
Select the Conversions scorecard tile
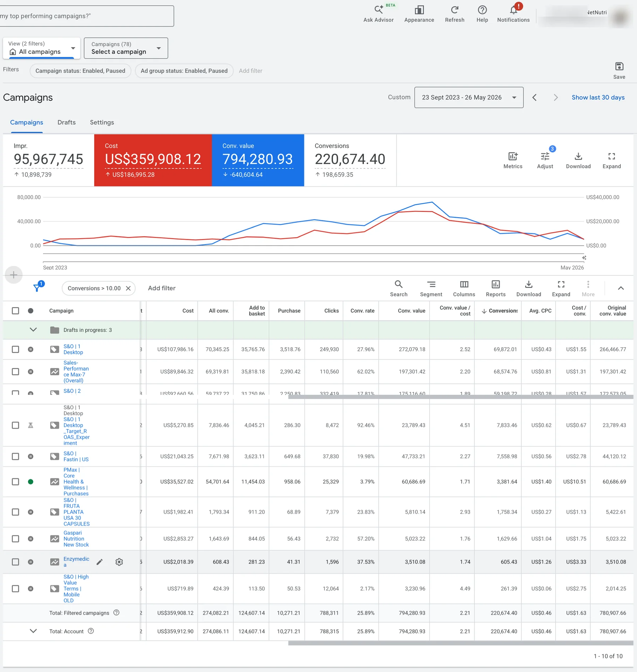click(350, 160)
